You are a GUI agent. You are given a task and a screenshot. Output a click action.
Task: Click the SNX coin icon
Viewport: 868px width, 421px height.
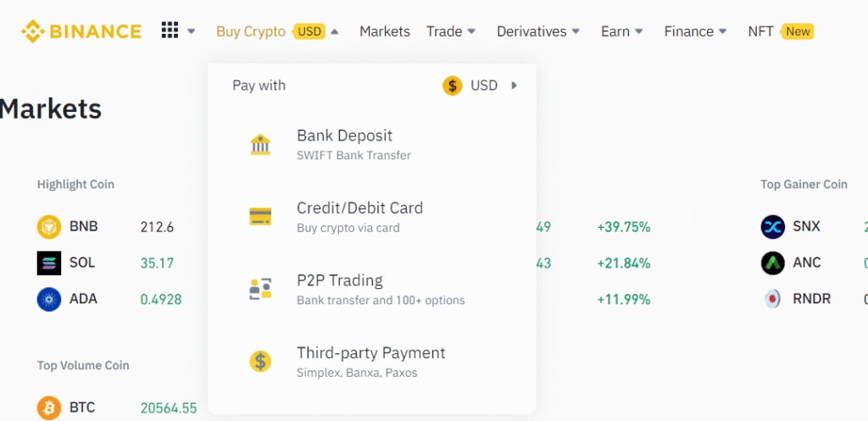tap(773, 227)
